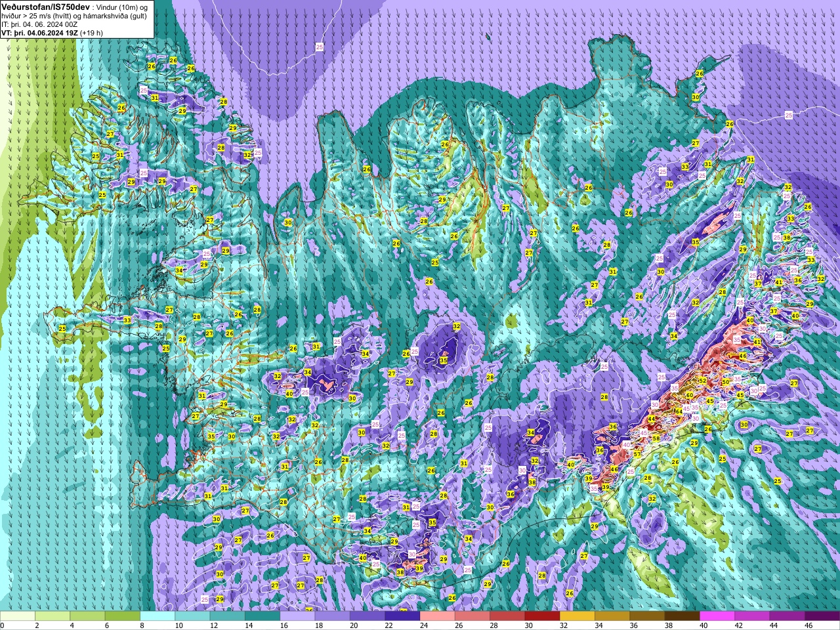Click the yellow '58' gust label
840x630 pixels.
[656, 438]
